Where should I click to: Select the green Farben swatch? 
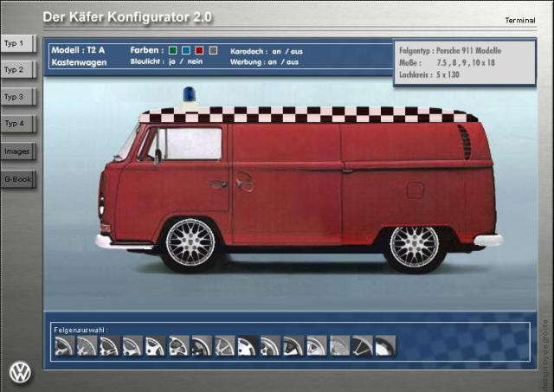tap(173, 50)
